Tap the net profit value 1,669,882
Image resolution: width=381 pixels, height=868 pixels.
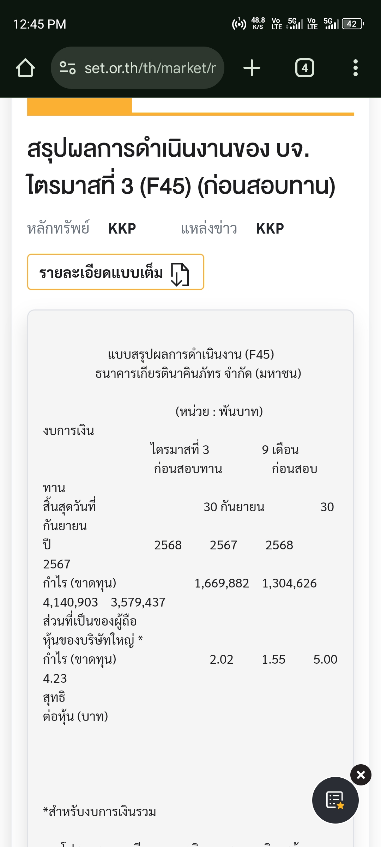pyautogui.click(x=222, y=583)
